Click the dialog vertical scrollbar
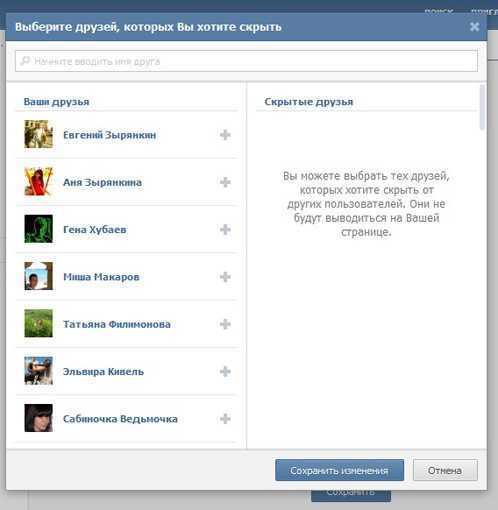The width and height of the screenshot is (498, 510). coord(482,107)
